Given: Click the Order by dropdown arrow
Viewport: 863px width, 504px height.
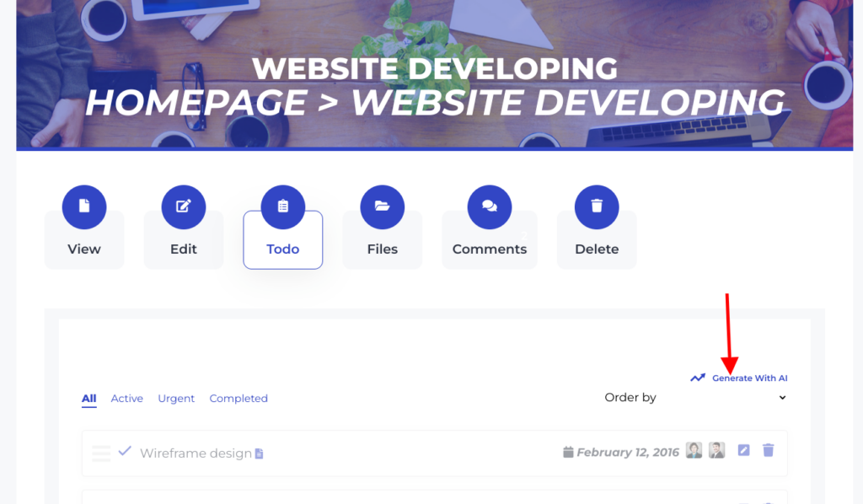Looking at the screenshot, I should coord(782,398).
